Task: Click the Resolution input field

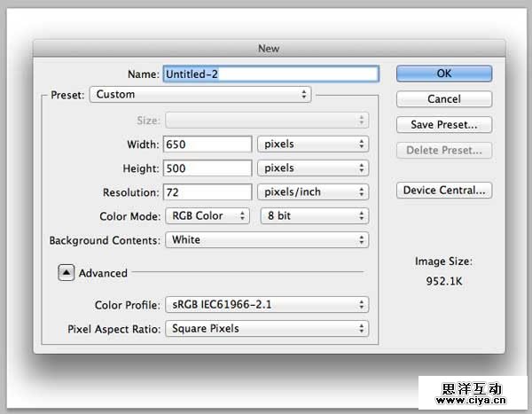Action: [x=207, y=191]
